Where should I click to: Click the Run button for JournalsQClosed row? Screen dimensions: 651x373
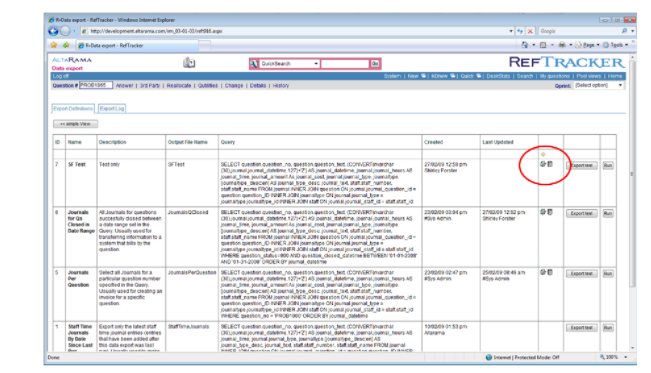(608, 213)
